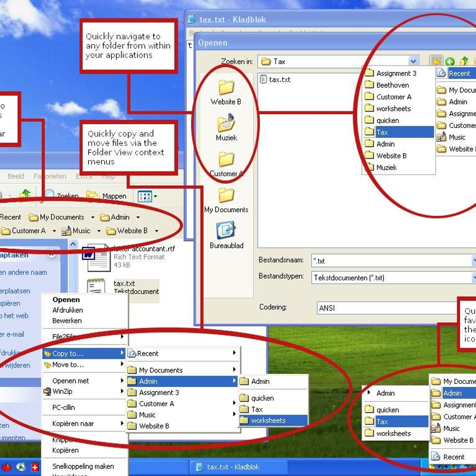The image size is (476, 476).
Task: Open the Beeld menu in Explorer
Action: (x=16, y=176)
